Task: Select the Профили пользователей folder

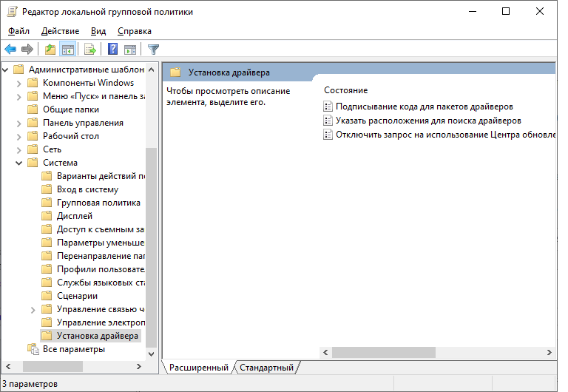Action: tap(101, 269)
